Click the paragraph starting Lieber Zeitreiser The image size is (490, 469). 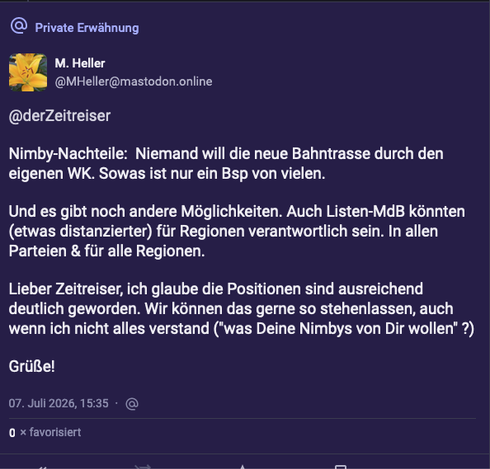pyautogui.click(x=241, y=309)
